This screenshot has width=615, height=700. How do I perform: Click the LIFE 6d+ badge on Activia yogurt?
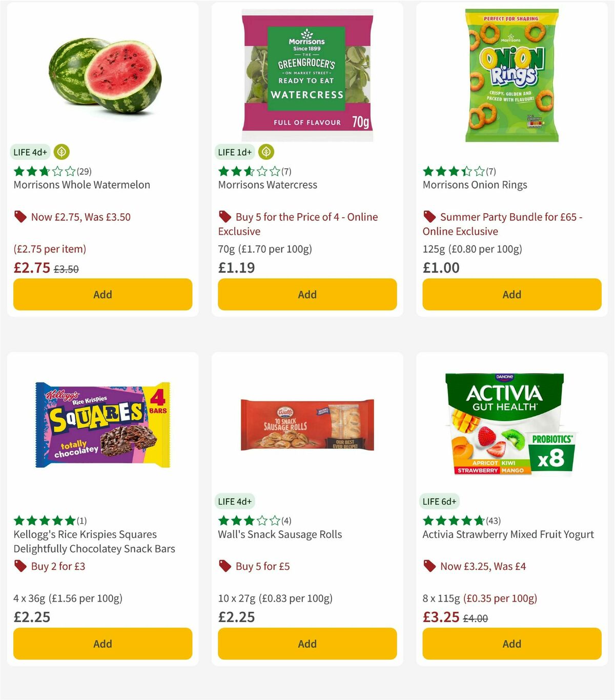coord(439,501)
